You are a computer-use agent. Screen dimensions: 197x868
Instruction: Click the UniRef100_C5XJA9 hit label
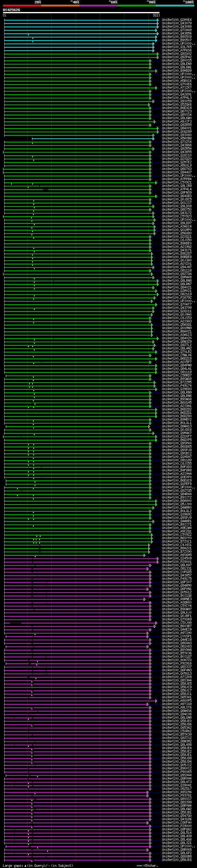[176, 623]
